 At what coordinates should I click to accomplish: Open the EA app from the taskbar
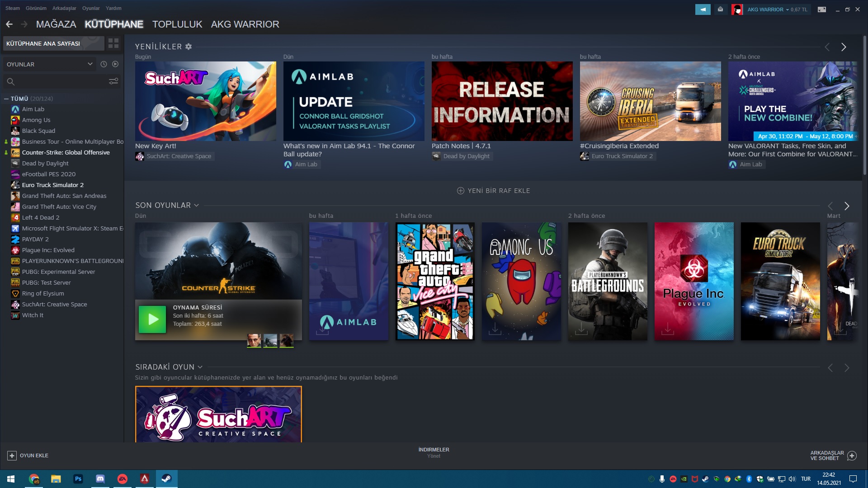pos(123,479)
